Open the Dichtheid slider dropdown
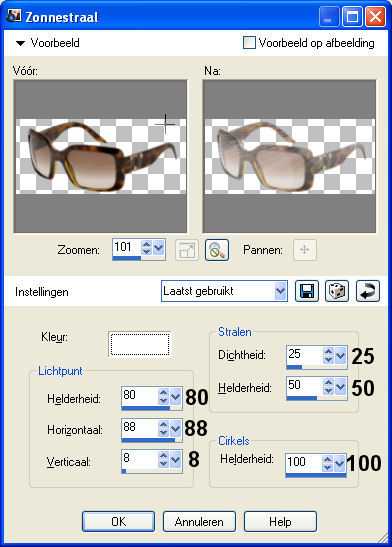 340,356
